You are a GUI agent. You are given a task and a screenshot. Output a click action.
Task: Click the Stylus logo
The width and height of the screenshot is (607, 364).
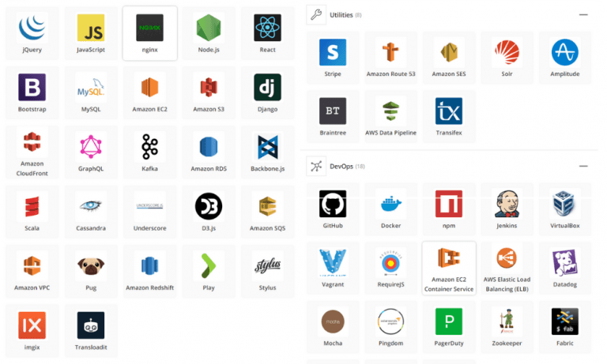[x=267, y=266]
